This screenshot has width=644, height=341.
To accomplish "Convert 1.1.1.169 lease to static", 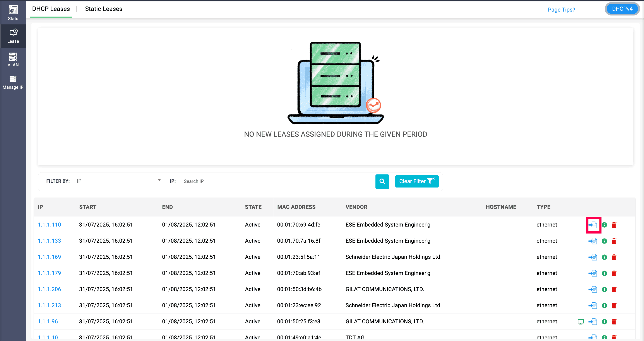I will tap(593, 257).
